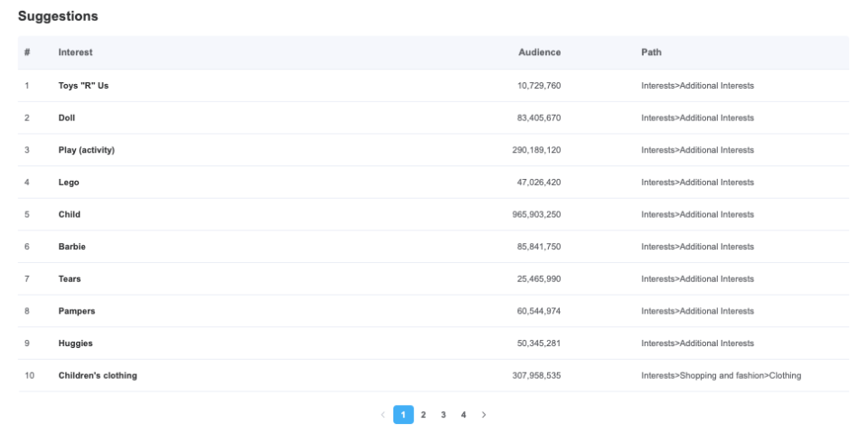
Task: Click audience value 25,465,990
Action: pos(539,278)
